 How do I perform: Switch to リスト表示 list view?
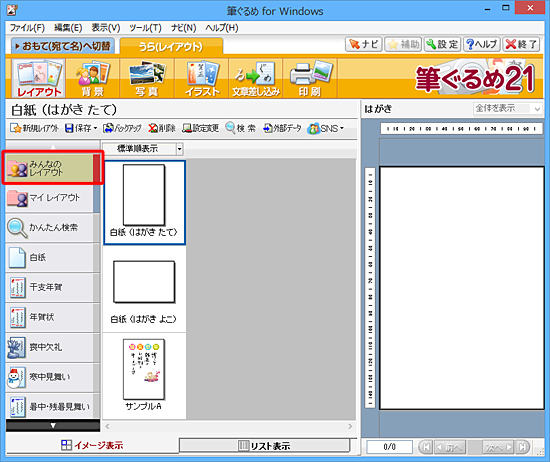pyautogui.click(x=264, y=446)
